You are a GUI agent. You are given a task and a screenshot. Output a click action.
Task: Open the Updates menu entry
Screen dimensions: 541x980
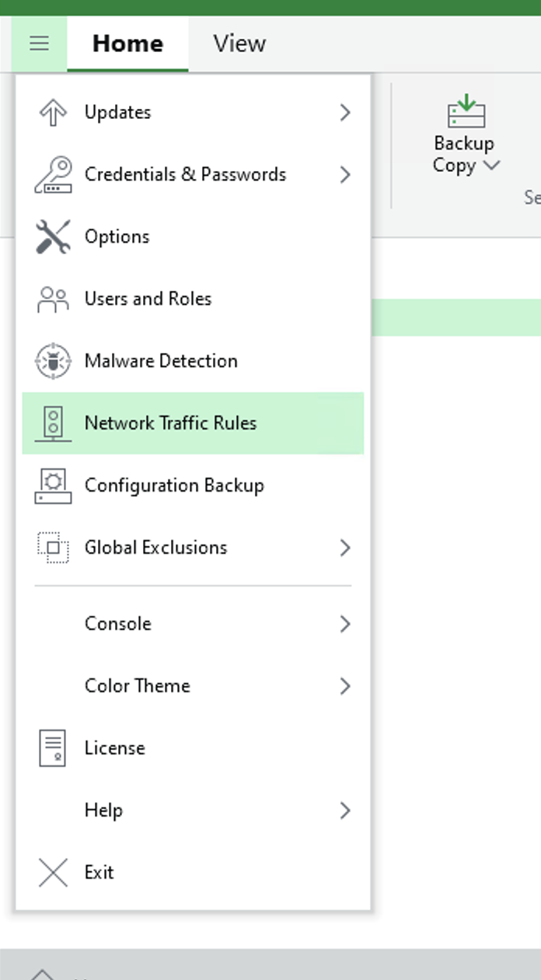pyautogui.click(x=193, y=112)
